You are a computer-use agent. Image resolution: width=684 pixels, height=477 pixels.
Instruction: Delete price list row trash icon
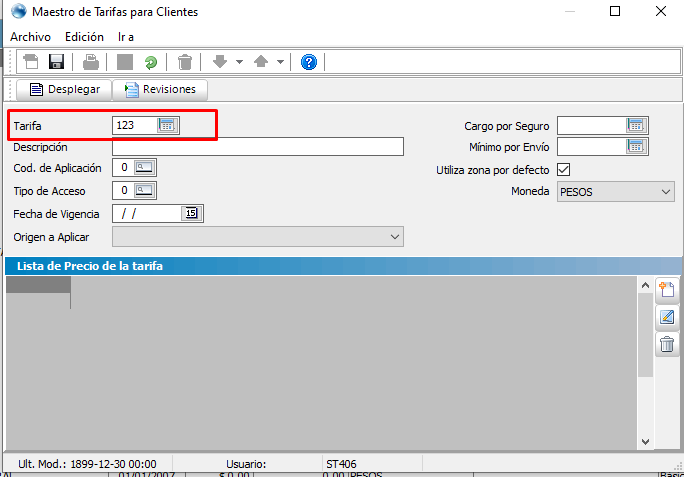pos(667,344)
